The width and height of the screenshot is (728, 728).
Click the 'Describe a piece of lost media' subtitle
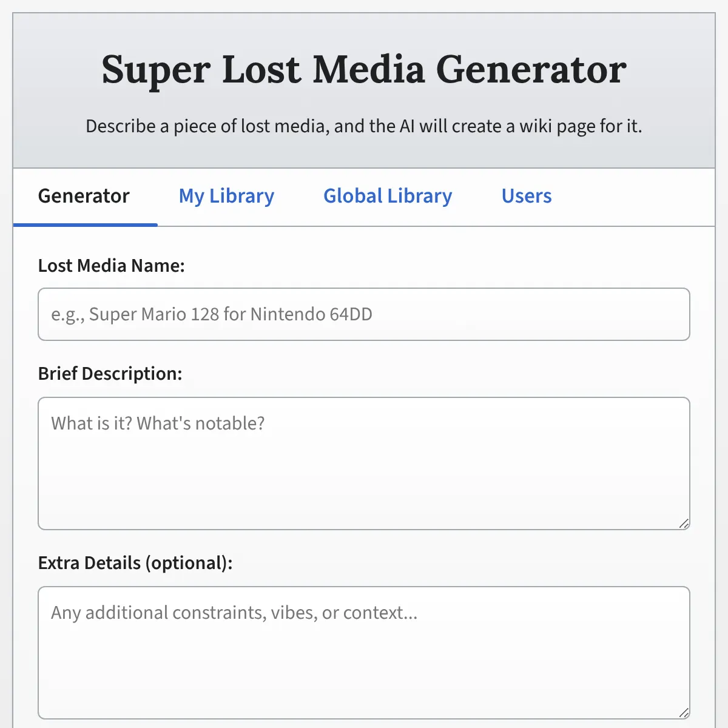click(x=364, y=126)
